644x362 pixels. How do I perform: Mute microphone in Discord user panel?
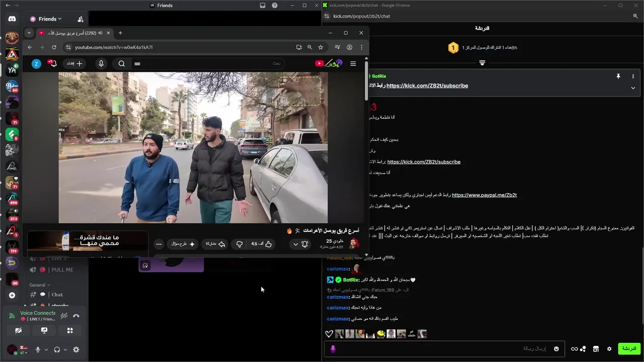[38, 349]
